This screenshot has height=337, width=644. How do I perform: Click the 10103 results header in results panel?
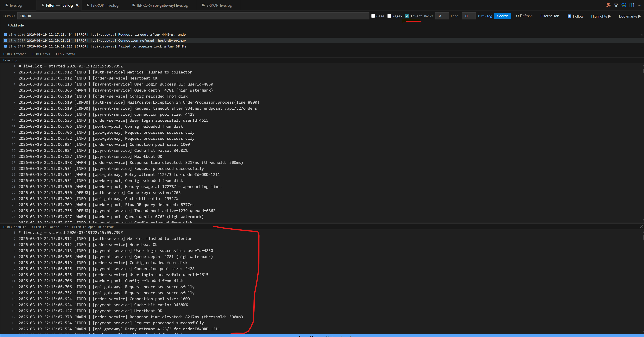(x=58, y=227)
